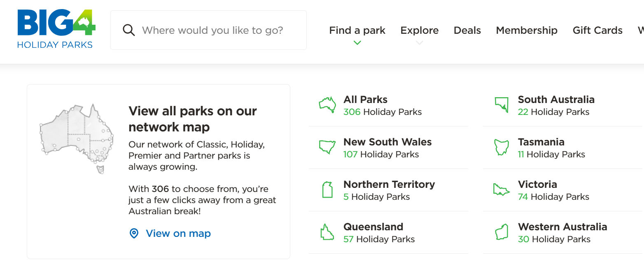Click the Victoria state outline icon

pyautogui.click(x=501, y=189)
